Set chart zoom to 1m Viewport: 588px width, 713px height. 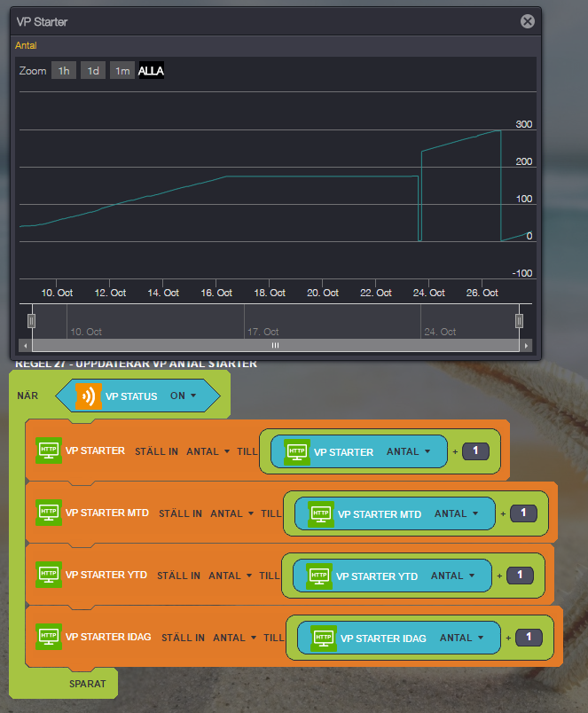pyautogui.click(x=122, y=71)
